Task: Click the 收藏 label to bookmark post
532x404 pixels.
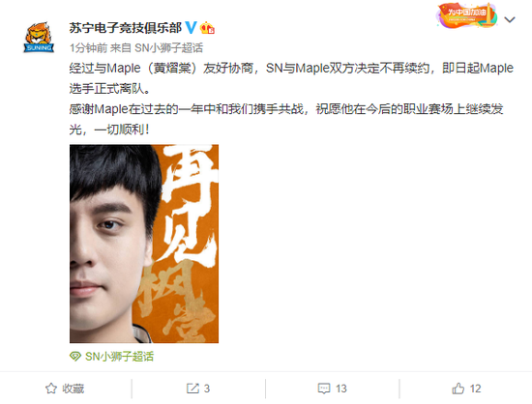Action: 73,389
